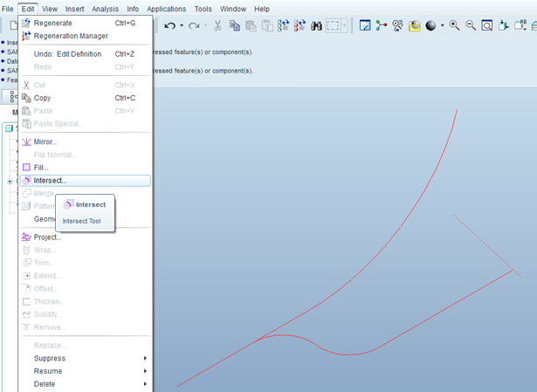Click the model tree tab icon

(13, 97)
